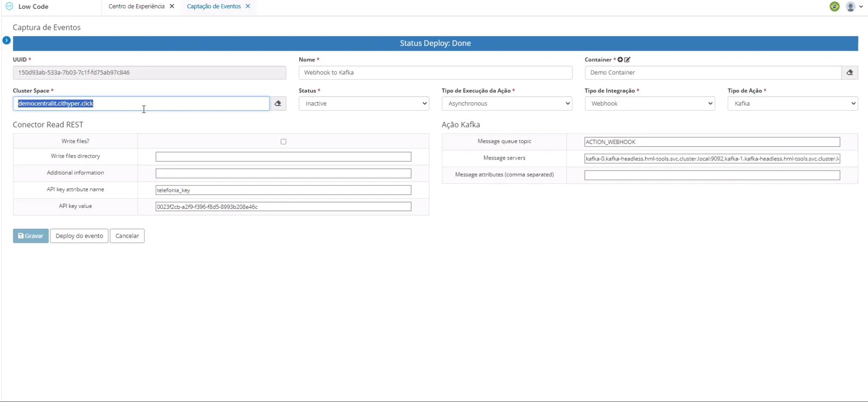The width and height of the screenshot is (868, 402).
Task: Open the Status dropdown
Action: pos(364,104)
